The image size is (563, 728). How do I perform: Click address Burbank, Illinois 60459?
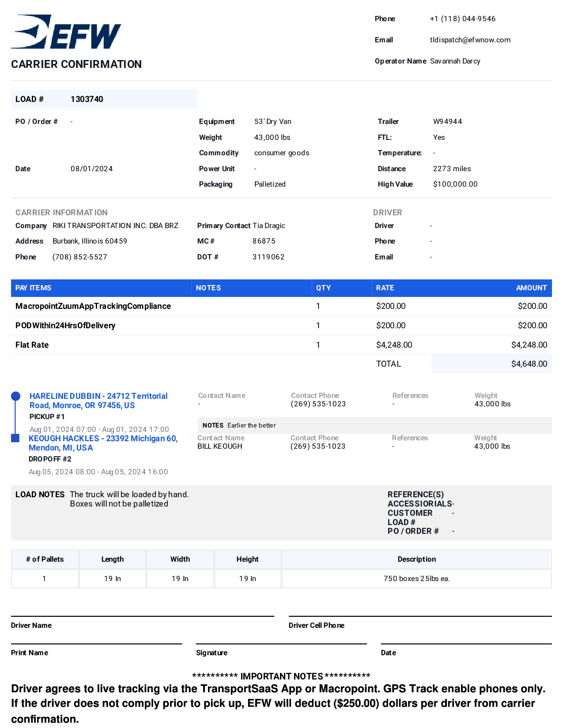(90, 241)
